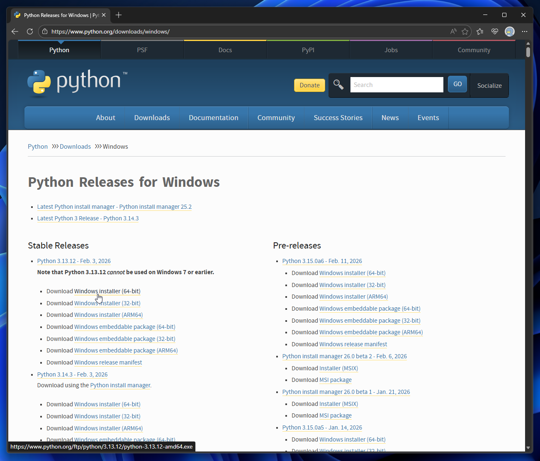
Task: Close the Python Releases tab
Action: (103, 15)
